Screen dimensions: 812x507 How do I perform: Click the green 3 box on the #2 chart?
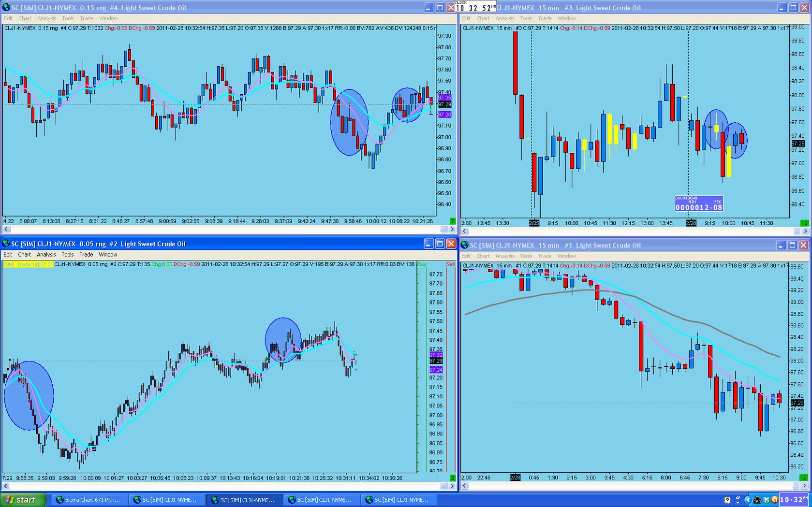click(453, 478)
